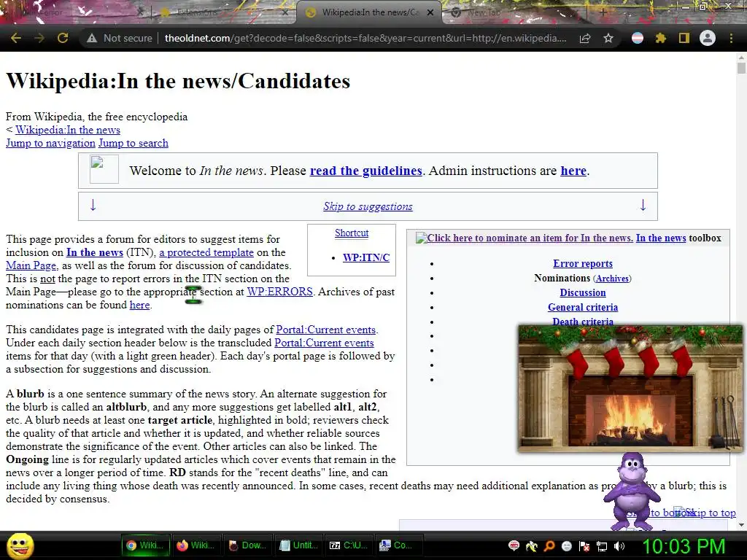Click the speech bubble tray icon
747x560 pixels.
pos(514,545)
